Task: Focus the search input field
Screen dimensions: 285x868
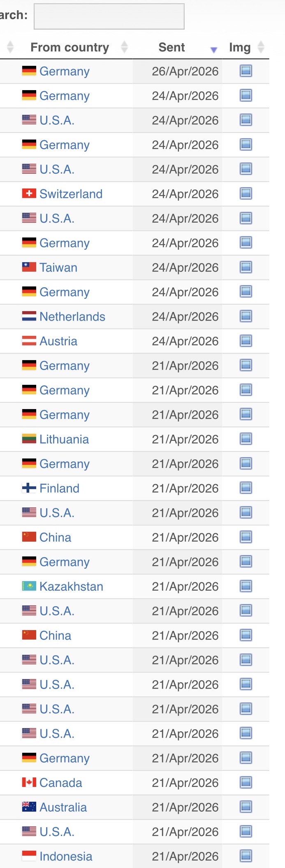Action: pos(109,16)
